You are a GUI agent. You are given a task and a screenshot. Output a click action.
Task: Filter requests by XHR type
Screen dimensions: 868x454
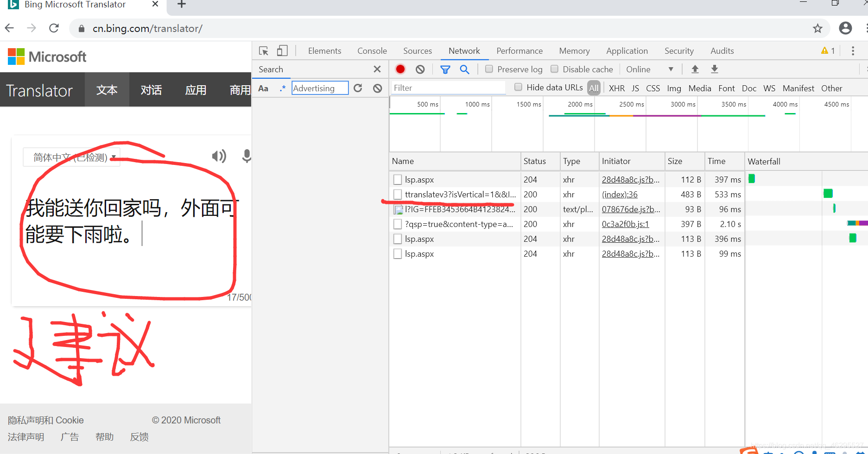coord(616,88)
